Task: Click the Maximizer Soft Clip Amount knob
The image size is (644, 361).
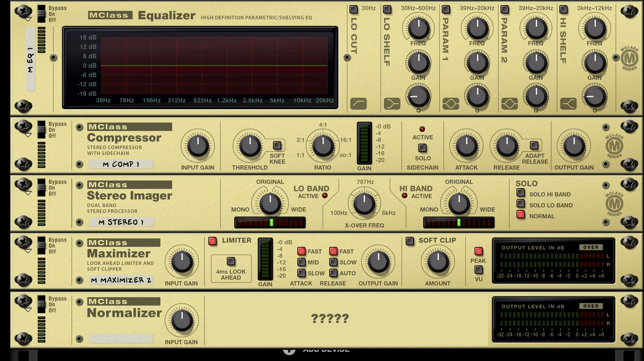Action: point(438,262)
